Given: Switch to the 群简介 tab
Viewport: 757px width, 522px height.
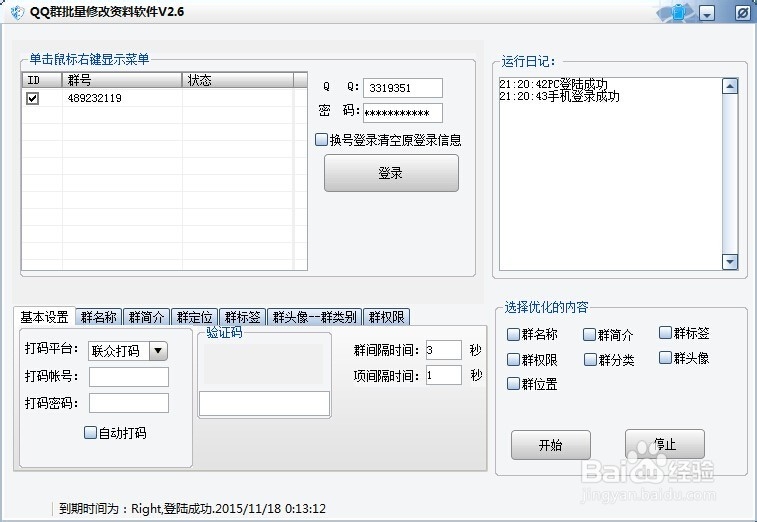Looking at the screenshot, I should [x=147, y=317].
